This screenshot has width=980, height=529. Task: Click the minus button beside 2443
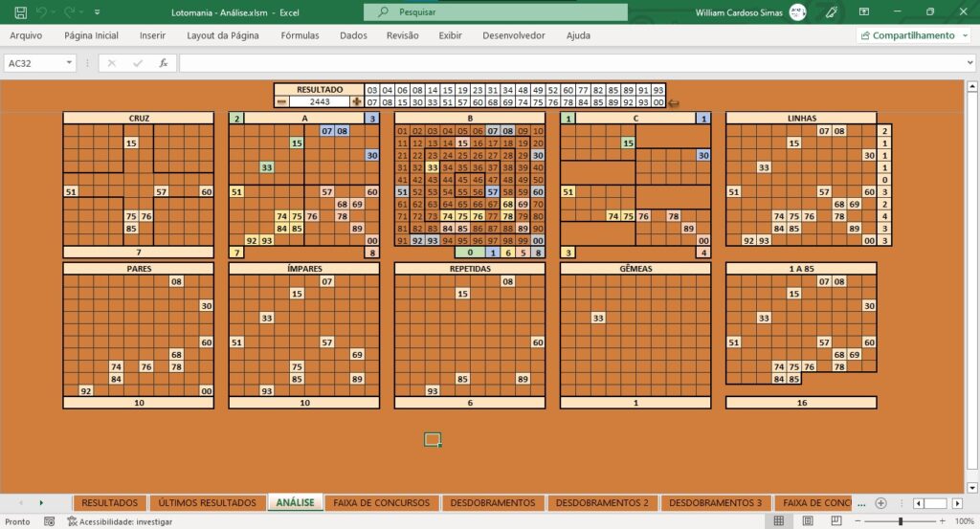coord(282,101)
